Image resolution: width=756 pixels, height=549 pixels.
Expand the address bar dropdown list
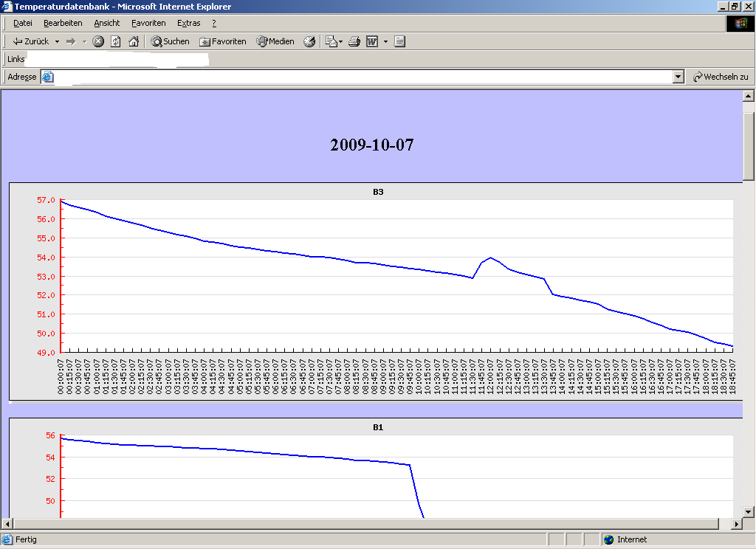point(678,77)
